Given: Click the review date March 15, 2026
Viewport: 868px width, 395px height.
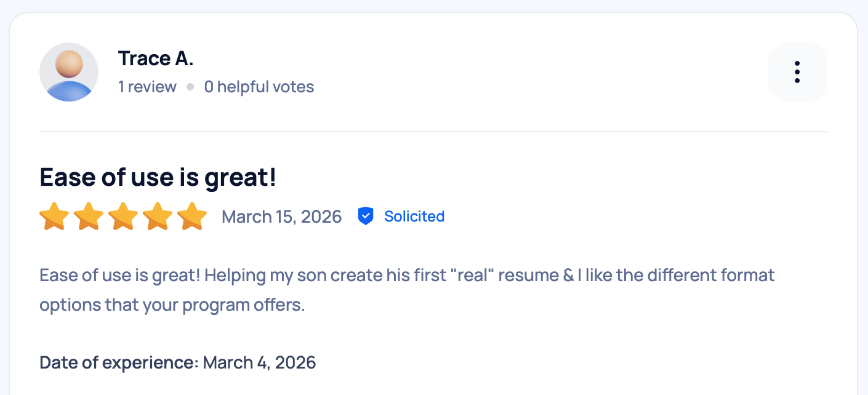Looking at the screenshot, I should point(281,216).
